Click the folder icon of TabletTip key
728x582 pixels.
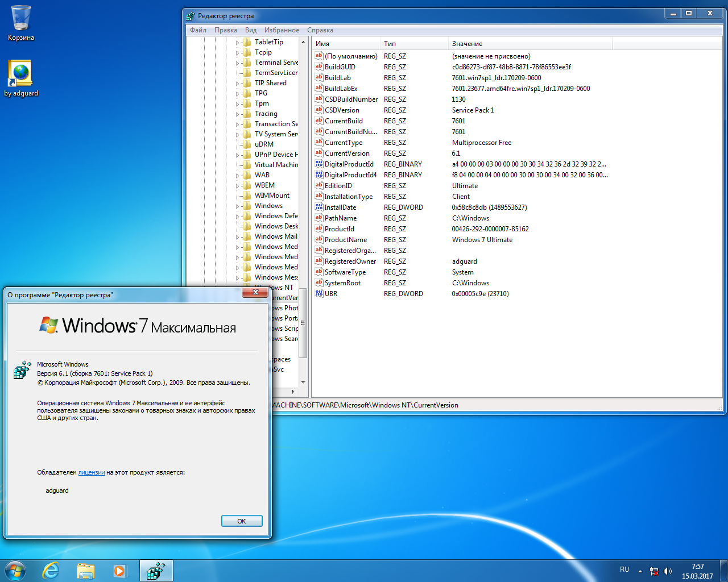tap(247, 42)
